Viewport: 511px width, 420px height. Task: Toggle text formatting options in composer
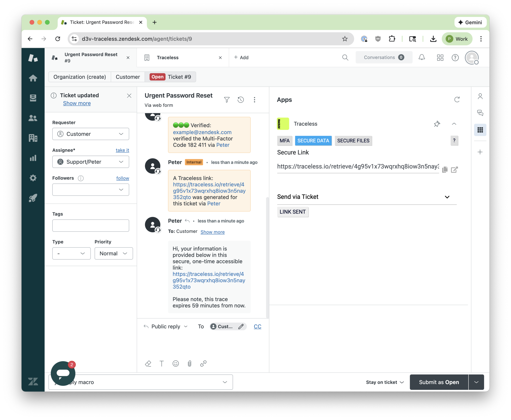(x=162, y=363)
